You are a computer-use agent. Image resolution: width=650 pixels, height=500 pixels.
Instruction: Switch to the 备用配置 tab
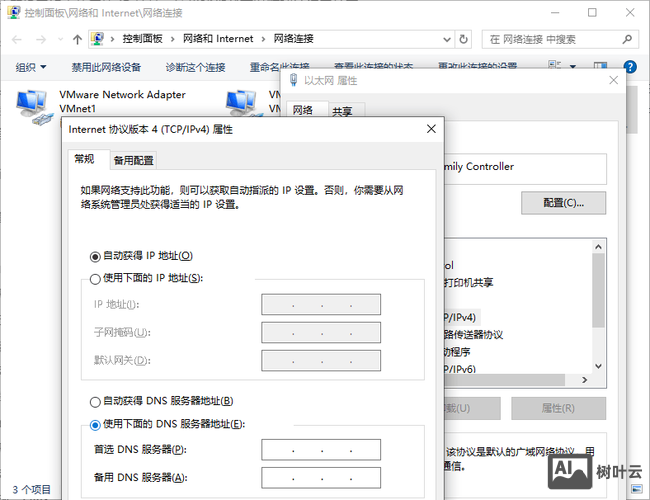pyautogui.click(x=133, y=160)
